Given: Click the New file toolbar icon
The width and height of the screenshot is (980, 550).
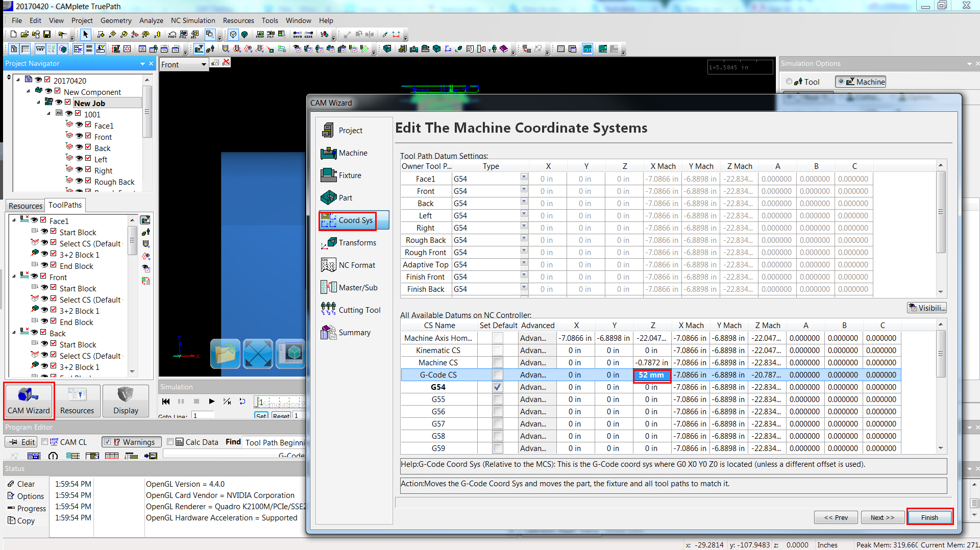Looking at the screenshot, I should 13,34.
